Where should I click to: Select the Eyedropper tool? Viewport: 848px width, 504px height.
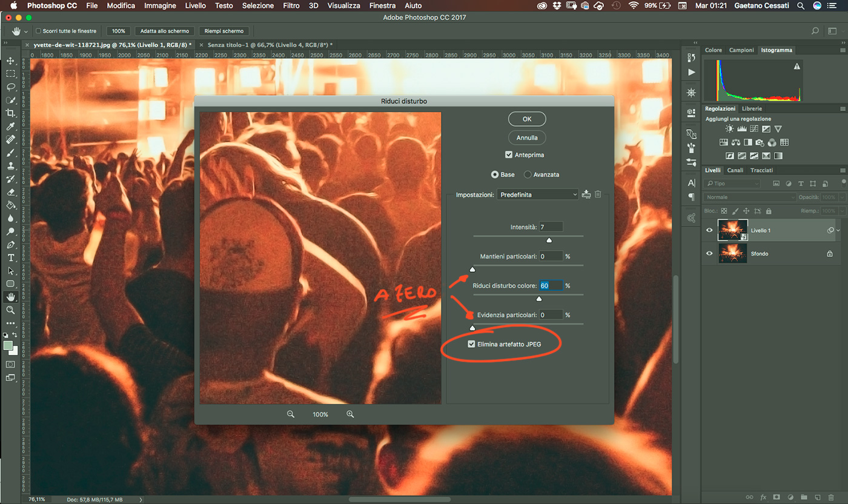[10, 126]
